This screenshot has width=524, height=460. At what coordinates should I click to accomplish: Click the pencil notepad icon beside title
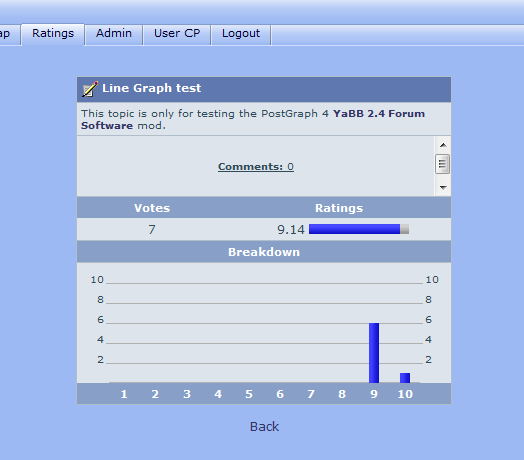[x=90, y=89]
